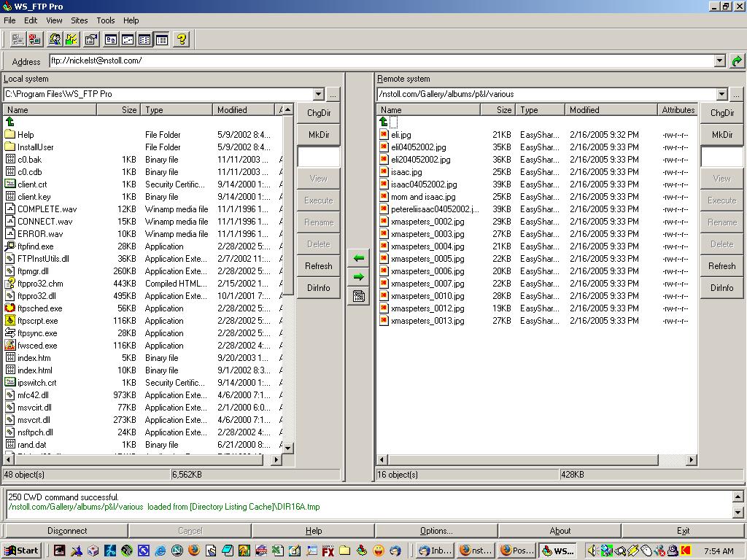Click the yellow question mark help icon
Viewport: 747px width, 560px height.
coord(182,39)
